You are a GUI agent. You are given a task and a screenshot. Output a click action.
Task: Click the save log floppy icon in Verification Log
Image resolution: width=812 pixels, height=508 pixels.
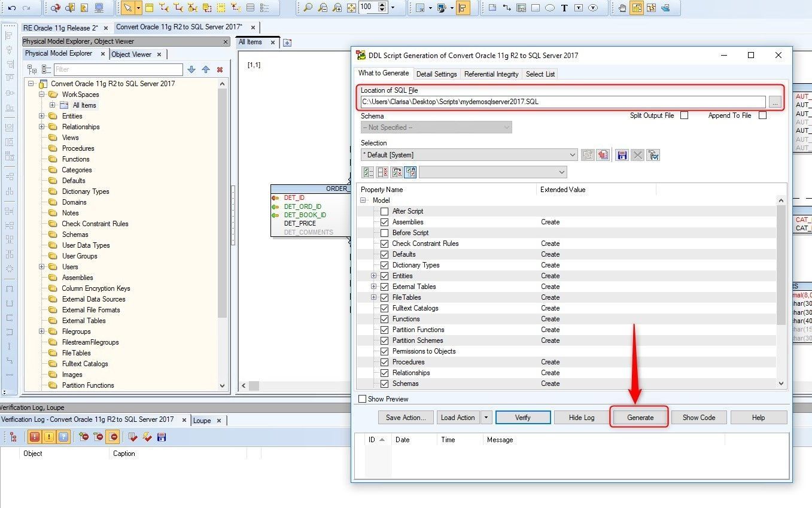[161, 437]
